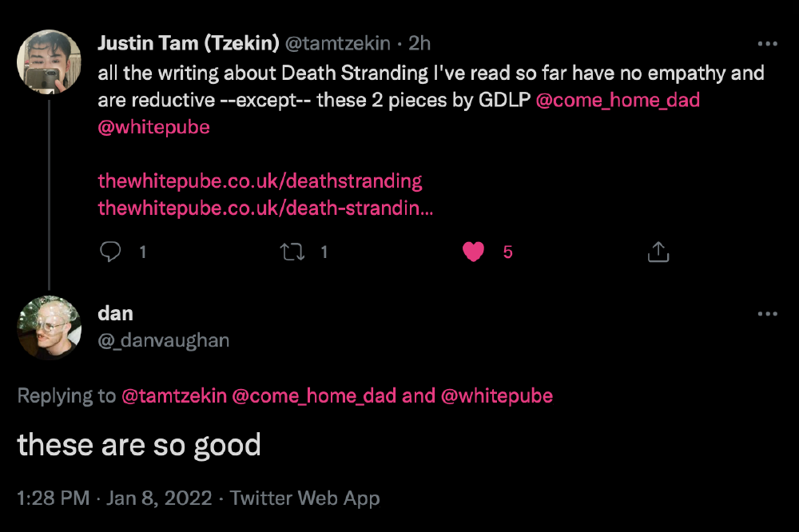Unlike the tweet via pink heart

474,252
